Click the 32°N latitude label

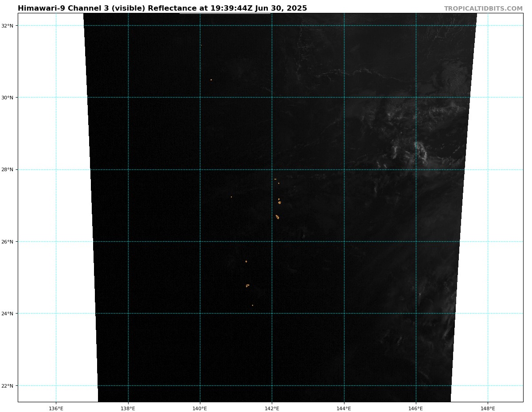[8, 26]
